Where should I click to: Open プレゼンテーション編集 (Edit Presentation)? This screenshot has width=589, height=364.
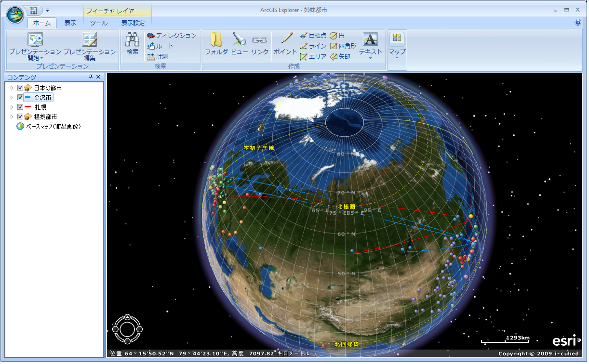(x=90, y=47)
